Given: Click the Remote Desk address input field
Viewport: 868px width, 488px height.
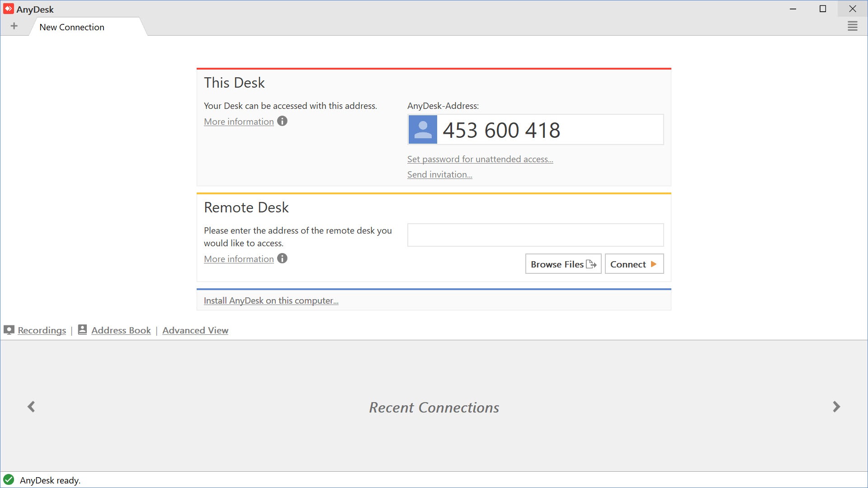Looking at the screenshot, I should tap(535, 234).
